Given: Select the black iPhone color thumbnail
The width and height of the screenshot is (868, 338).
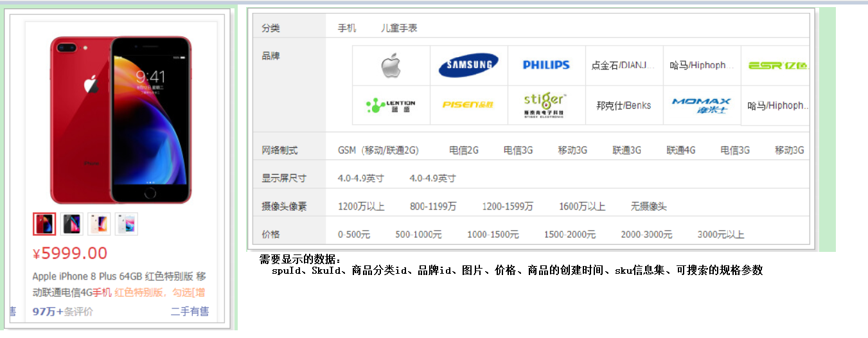Looking at the screenshot, I should coord(71,224).
